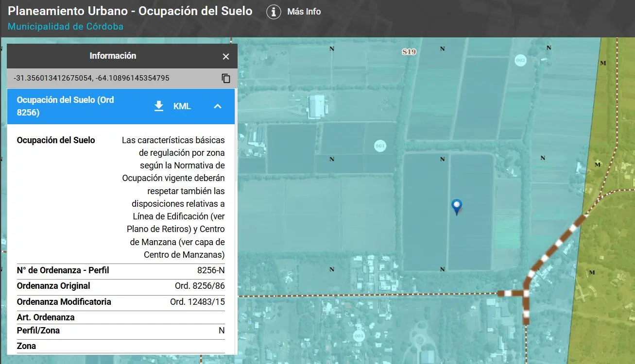The height and width of the screenshot is (364, 635).
Task: Click the N° de Ordenanza - Perfil label
Action: [63, 270]
